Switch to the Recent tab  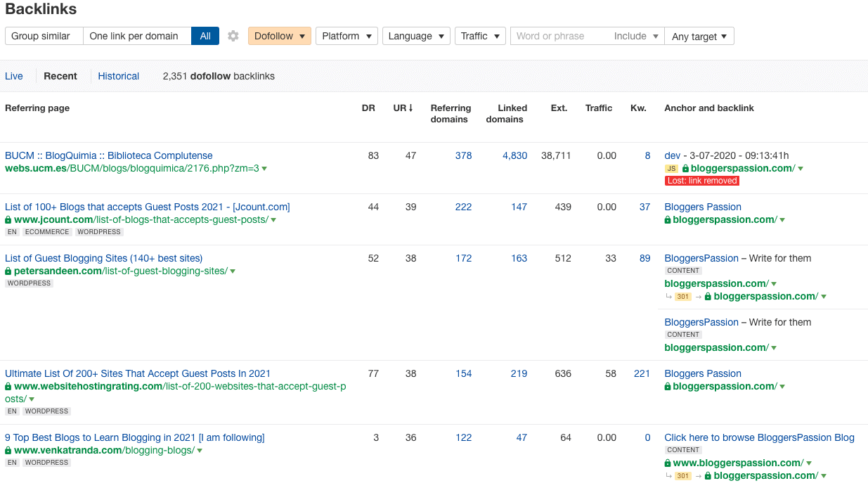(x=60, y=76)
